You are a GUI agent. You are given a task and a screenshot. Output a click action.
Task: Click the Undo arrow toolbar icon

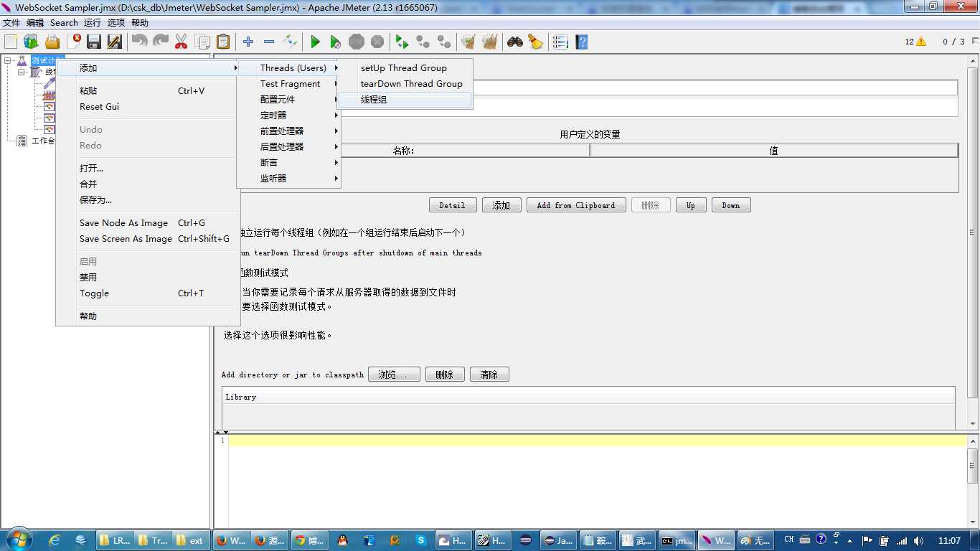click(x=140, y=42)
